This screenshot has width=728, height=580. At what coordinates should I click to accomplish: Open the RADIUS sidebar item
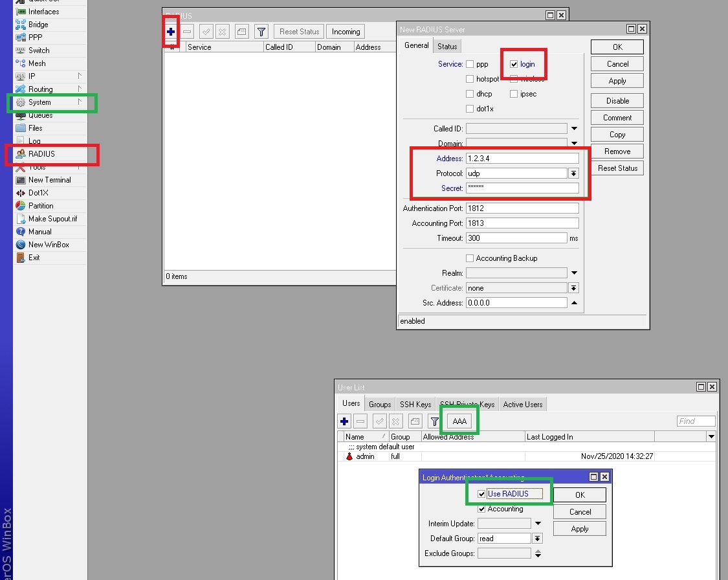point(50,154)
